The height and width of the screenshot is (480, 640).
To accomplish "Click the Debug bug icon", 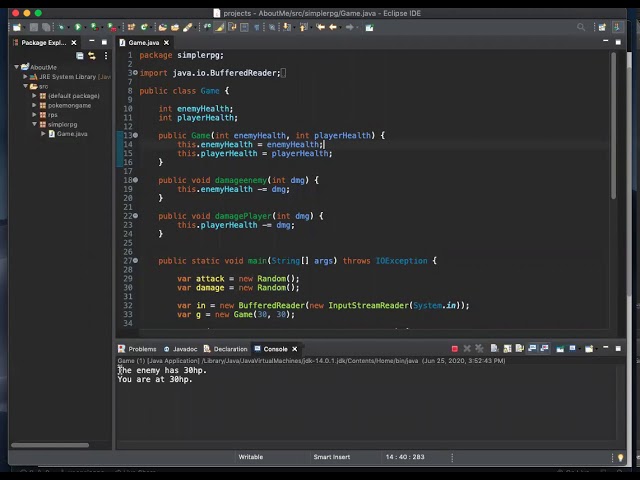I will point(61,27).
